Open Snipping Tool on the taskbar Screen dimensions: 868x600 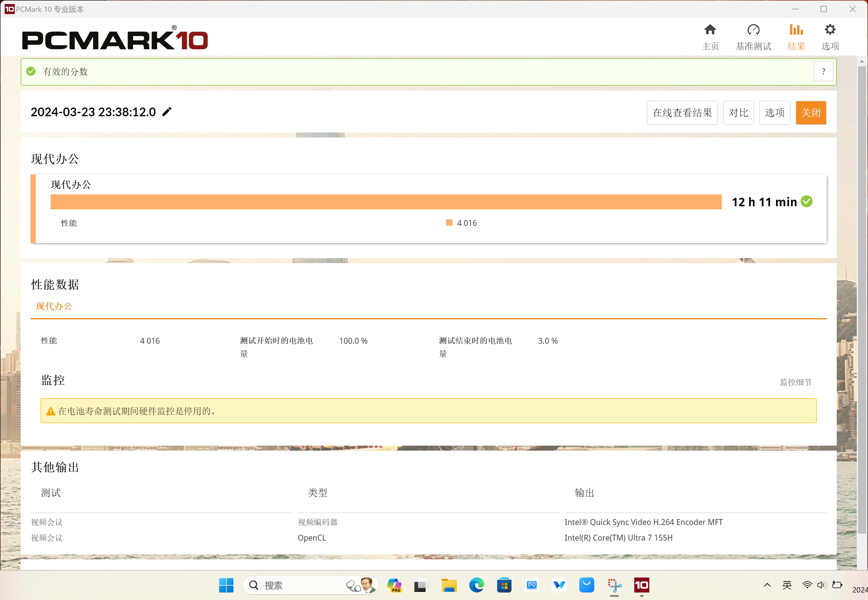click(614, 585)
